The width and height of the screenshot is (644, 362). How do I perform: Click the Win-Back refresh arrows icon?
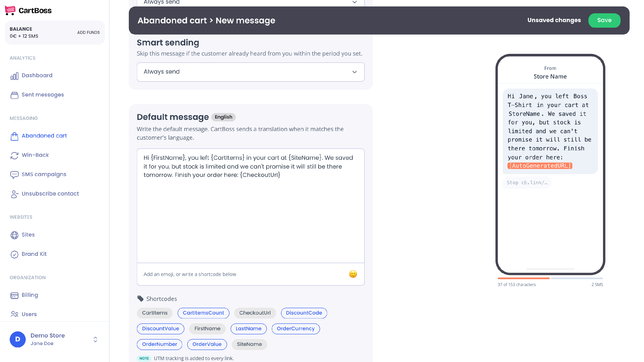pyautogui.click(x=14, y=155)
